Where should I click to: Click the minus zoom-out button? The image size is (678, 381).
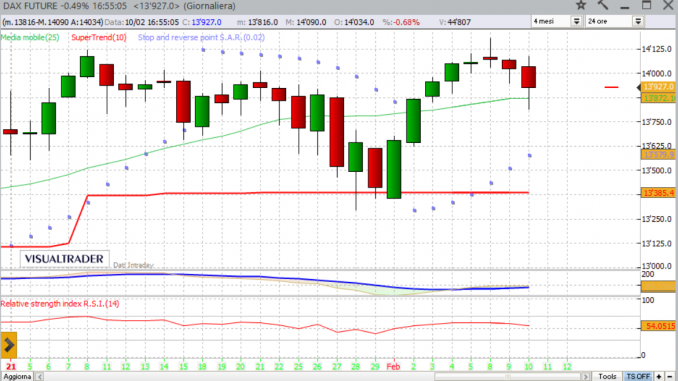670,377
